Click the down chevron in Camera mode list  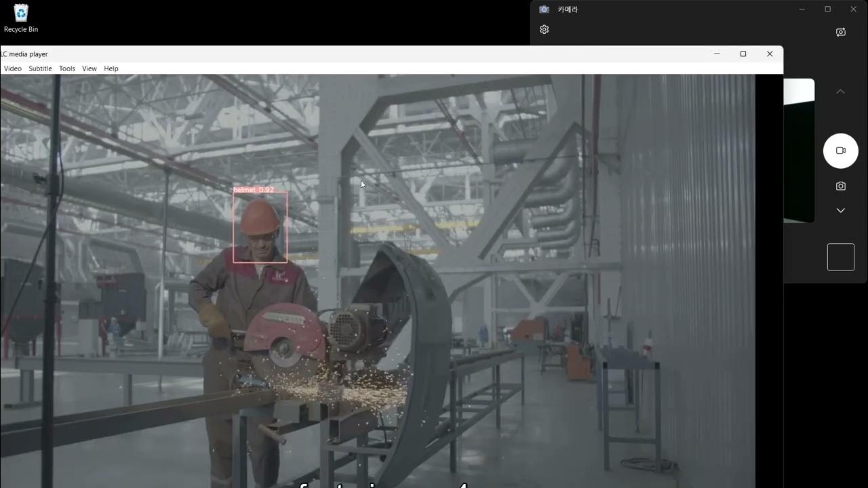click(x=840, y=211)
